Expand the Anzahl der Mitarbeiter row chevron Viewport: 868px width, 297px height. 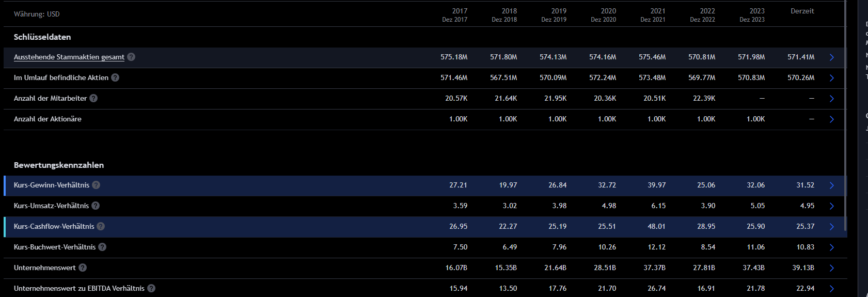[x=831, y=99]
